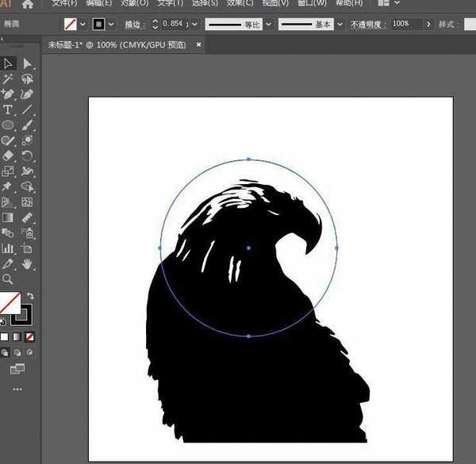Select the Ellipse shape tool

(x=8, y=125)
